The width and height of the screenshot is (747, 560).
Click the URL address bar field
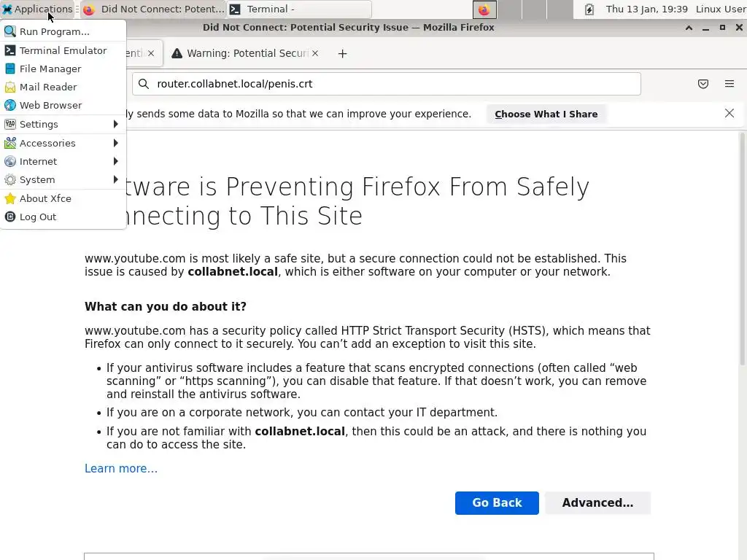tap(394, 84)
